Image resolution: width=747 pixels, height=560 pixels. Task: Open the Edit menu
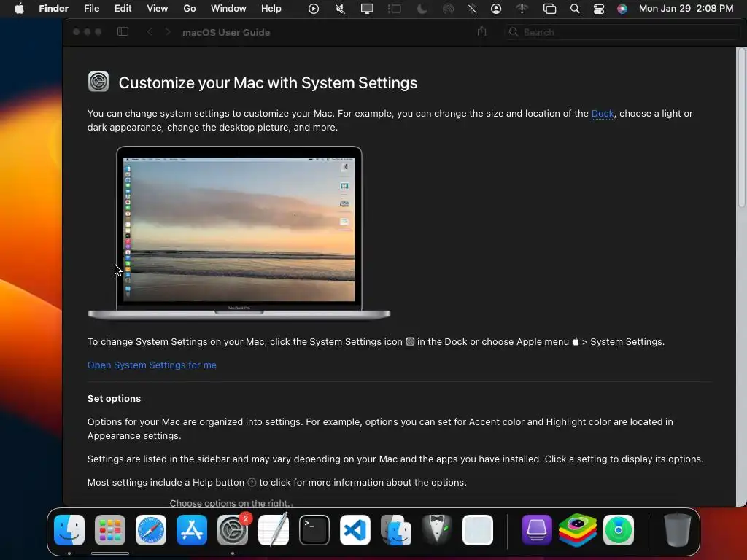click(123, 8)
